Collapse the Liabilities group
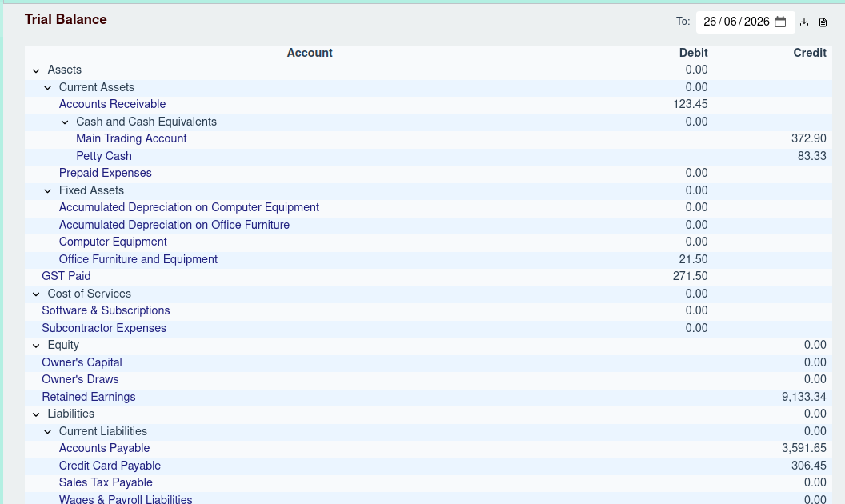 [x=36, y=414]
